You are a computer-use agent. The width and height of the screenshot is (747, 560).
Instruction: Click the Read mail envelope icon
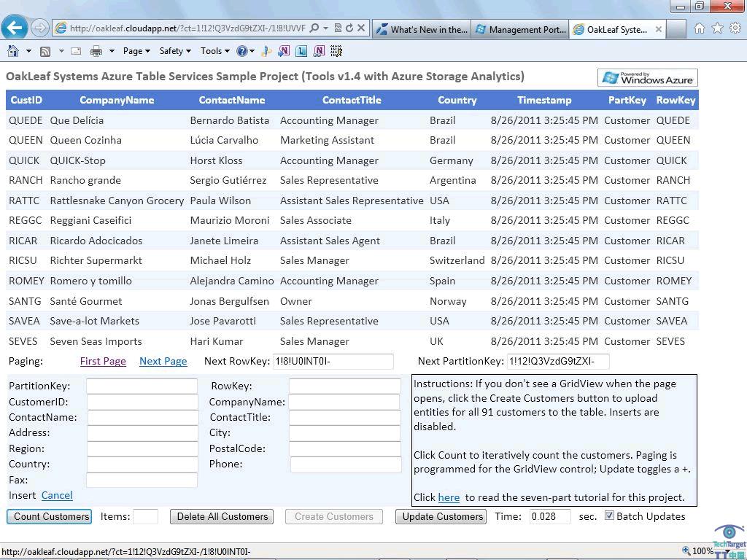point(76,51)
